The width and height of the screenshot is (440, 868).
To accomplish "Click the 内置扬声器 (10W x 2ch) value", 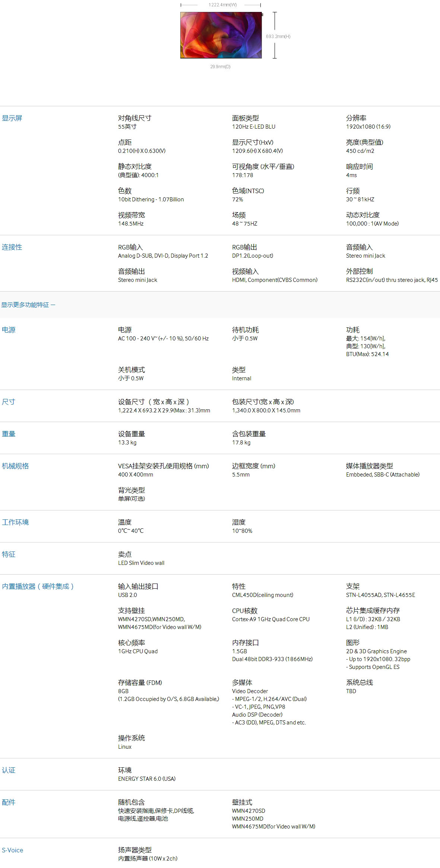I will [x=148, y=859].
